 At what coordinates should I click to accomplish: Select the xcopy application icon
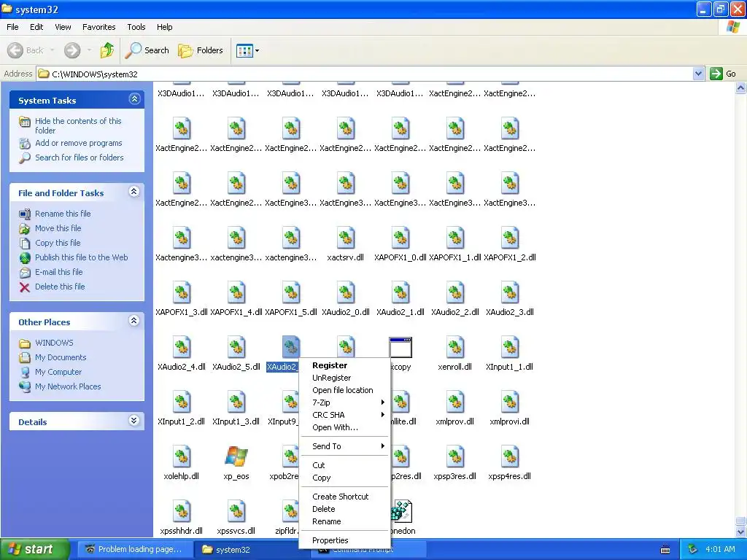(x=400, y=347)
